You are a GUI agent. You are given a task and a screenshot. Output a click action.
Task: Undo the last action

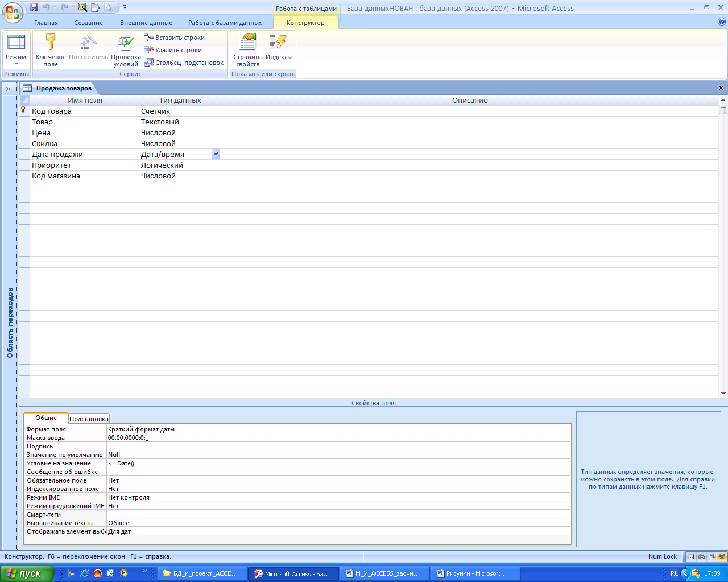pos(47,7)
